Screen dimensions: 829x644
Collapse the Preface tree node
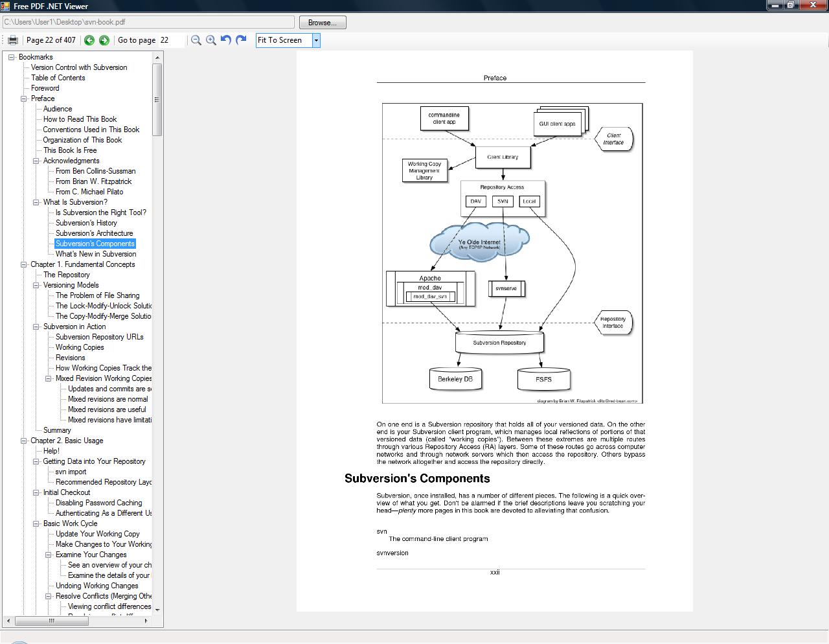point(23,98)
